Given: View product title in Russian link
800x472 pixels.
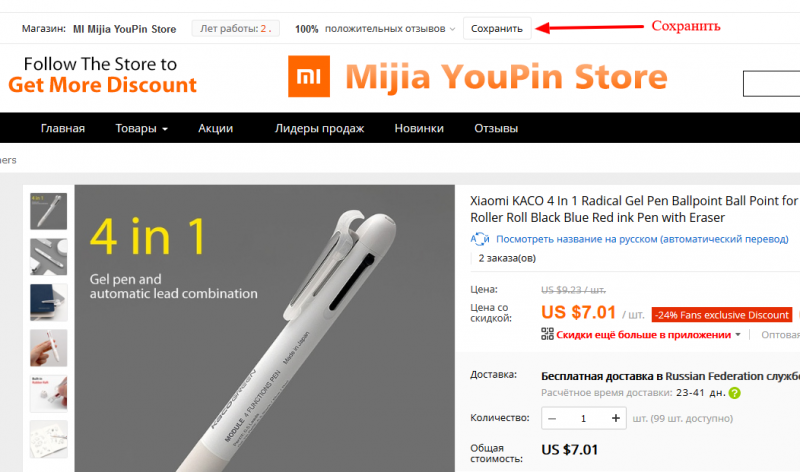Looking at the screenshot, I should [642, 239].
